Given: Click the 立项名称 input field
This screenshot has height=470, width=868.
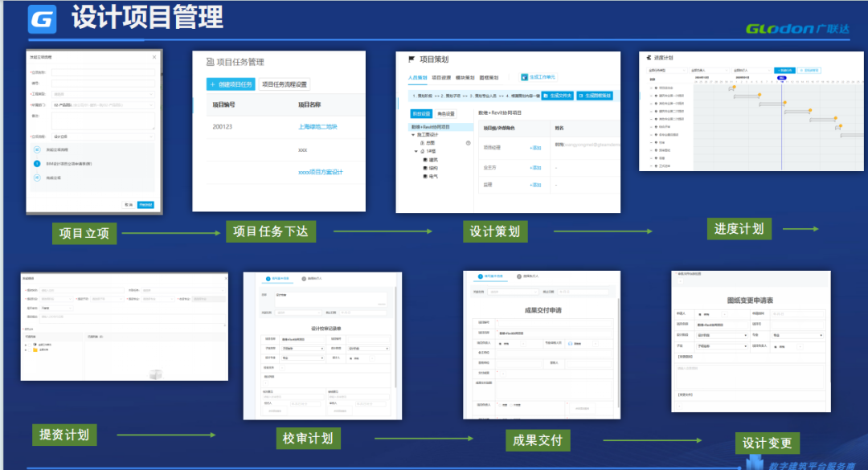Looking at the screenshot, I should point(102,72).
